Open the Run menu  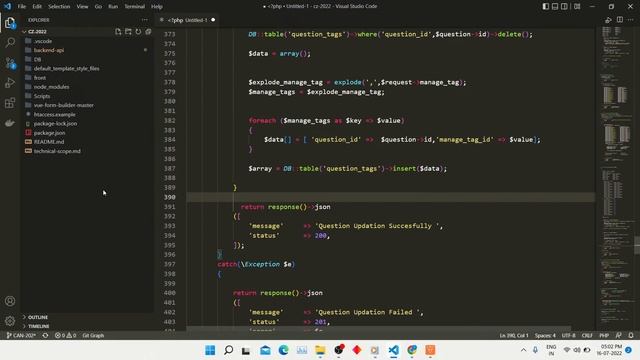(113, 7)
